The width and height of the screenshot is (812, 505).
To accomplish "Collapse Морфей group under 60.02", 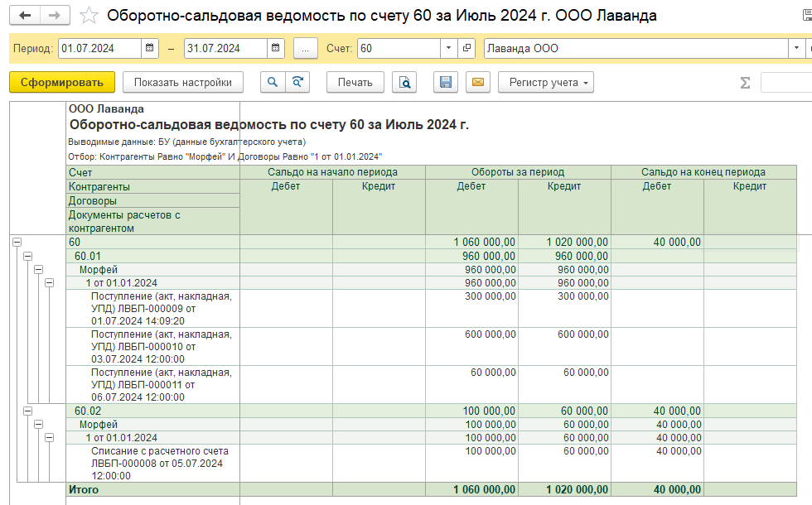I will point(38,424).
